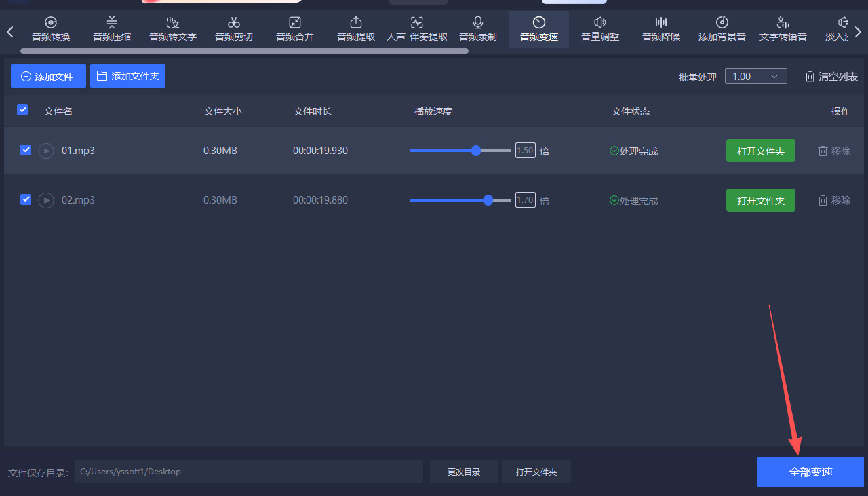Remove 01.mp3 using its 移除 button
This screenshot has width=868, height=496.
point(834,151)
